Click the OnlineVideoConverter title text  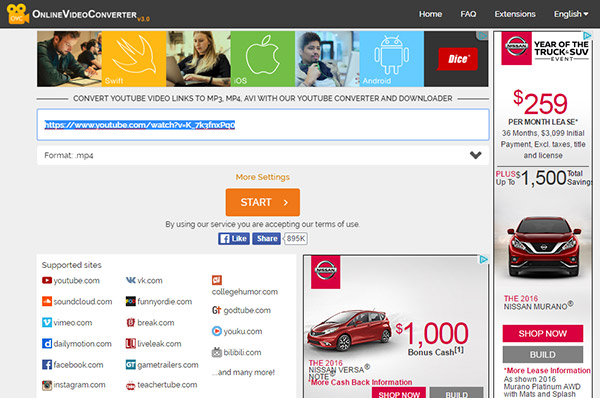click(85, 15)
